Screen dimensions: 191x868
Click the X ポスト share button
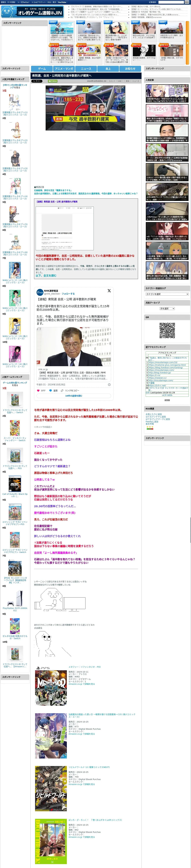click(x=37, y=81)
